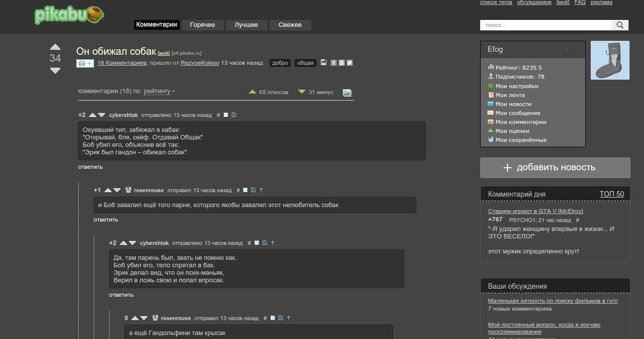Open 'Мои оценки' in profile panel
This screenshot has width=644, height=339.
pos(512,131)
